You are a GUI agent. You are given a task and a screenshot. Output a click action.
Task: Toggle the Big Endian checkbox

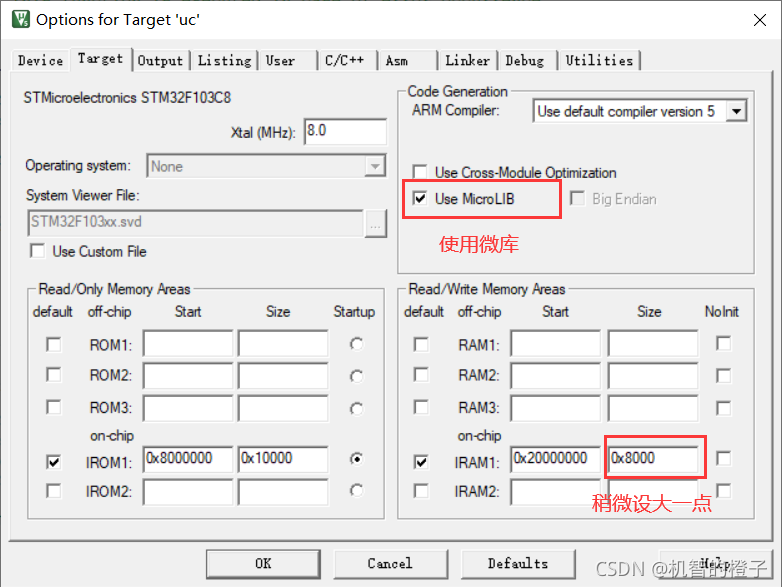[578, 198]
